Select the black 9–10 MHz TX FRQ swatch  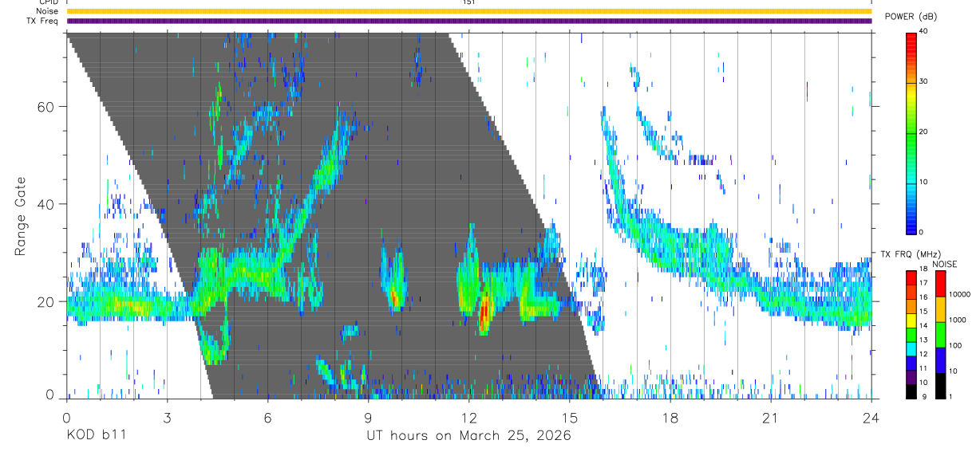point(911,391)
